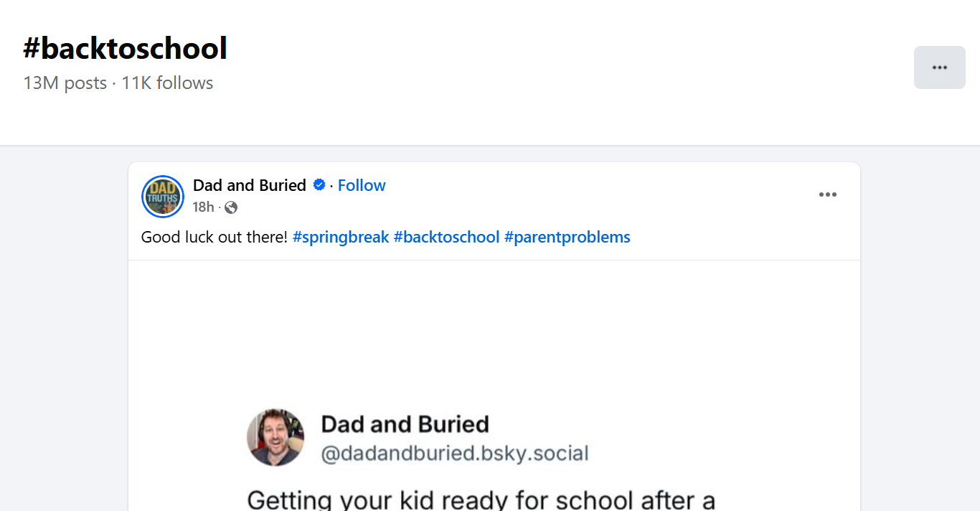Click the globe privacy icon beside the timestamp
This screenshot has width=980, height=511.
[230, 207]
